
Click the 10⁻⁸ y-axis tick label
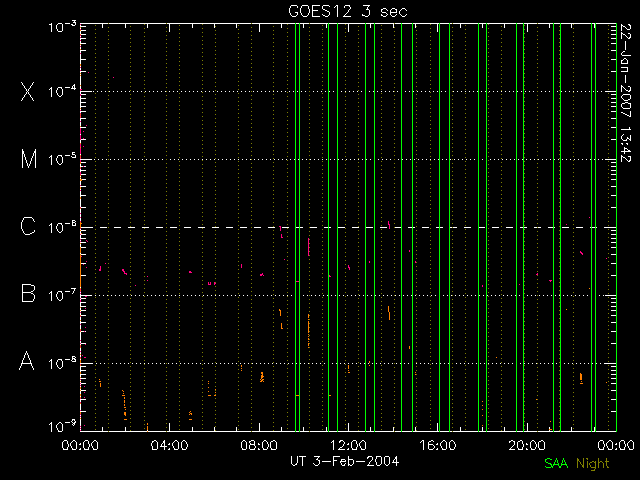click(x=62, y=363)
